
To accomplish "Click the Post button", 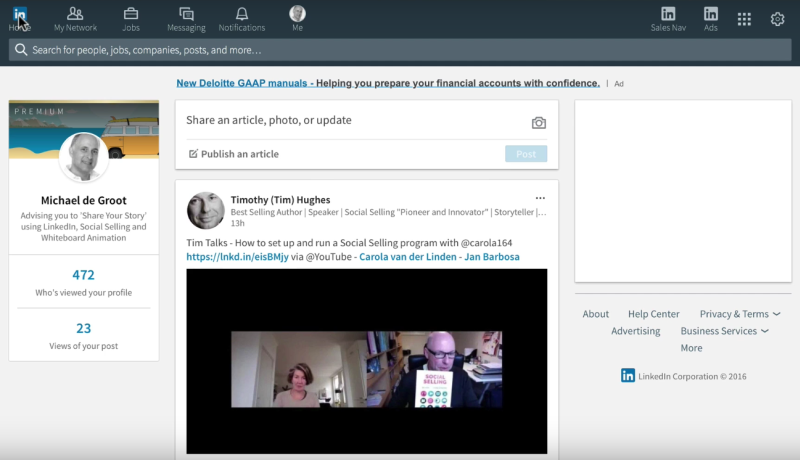I will pyautogui.click(x=526, y=154).
